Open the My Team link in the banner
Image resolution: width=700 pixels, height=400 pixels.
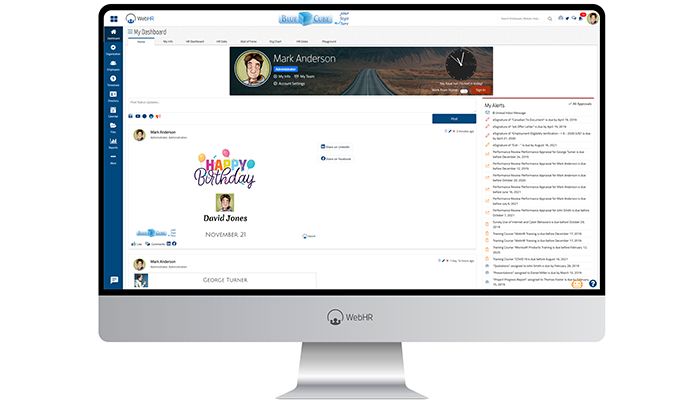305,76
